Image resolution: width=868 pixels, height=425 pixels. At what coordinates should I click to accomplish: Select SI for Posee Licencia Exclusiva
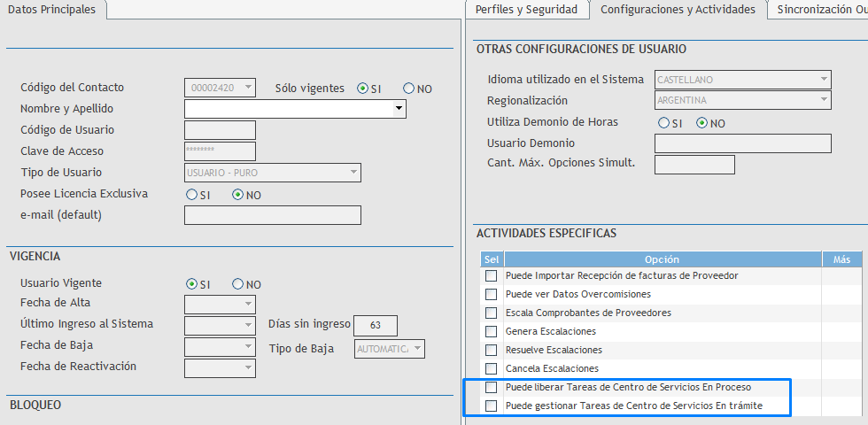(x=191, y=195)
